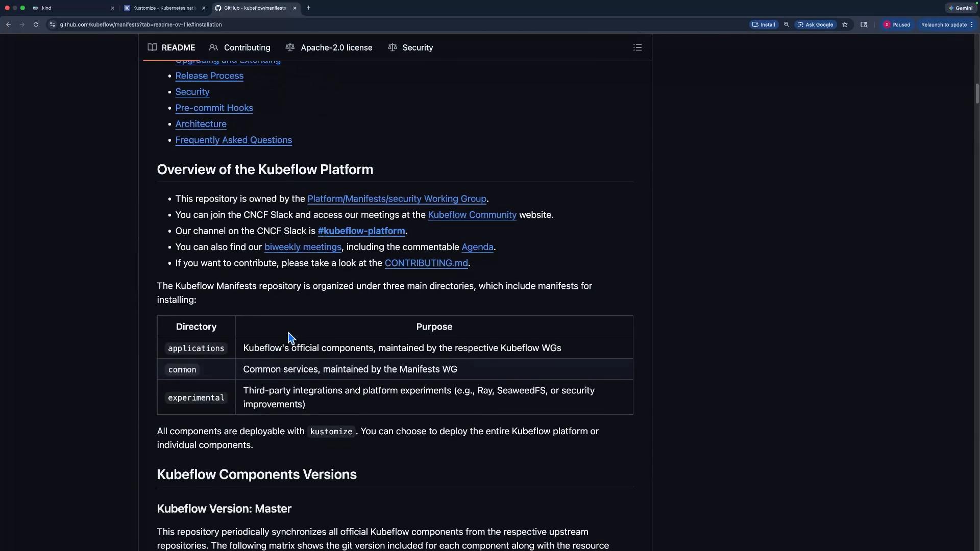Close the Kustomize tab

point(203,8)
